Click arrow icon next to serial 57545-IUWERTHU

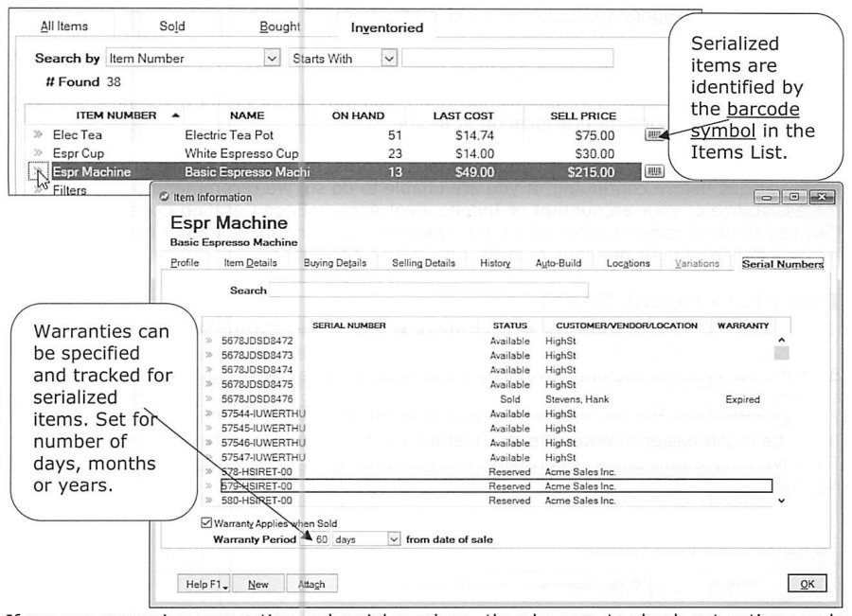[208, 429]
